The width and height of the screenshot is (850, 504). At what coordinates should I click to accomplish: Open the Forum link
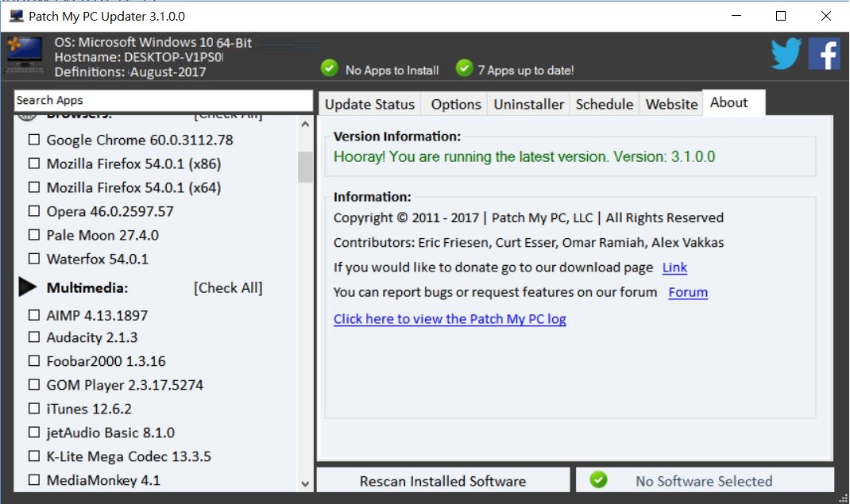coord(688,292)
